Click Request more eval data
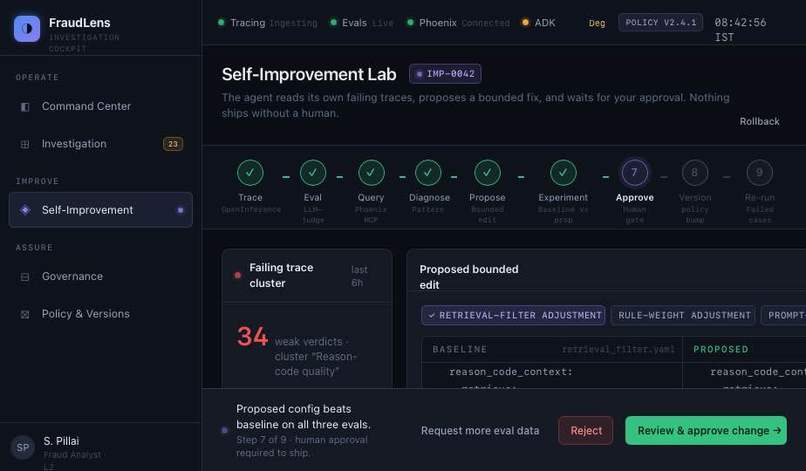 pos(480,431)
